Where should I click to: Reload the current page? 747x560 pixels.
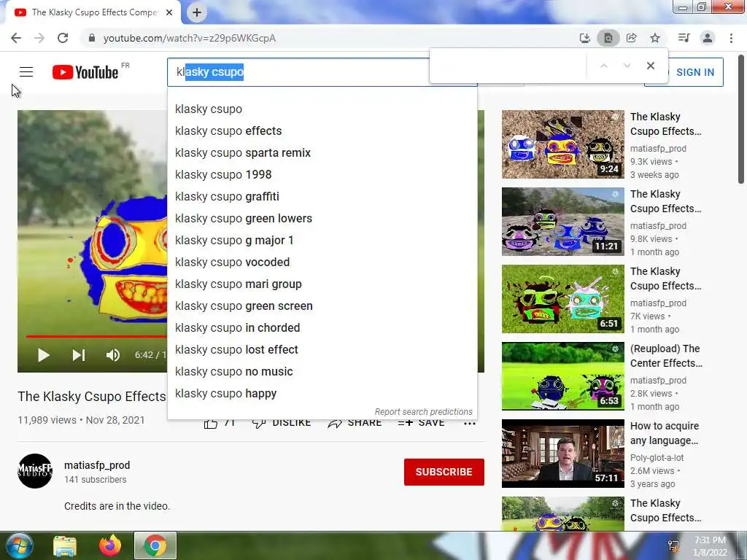coord(63,38)
